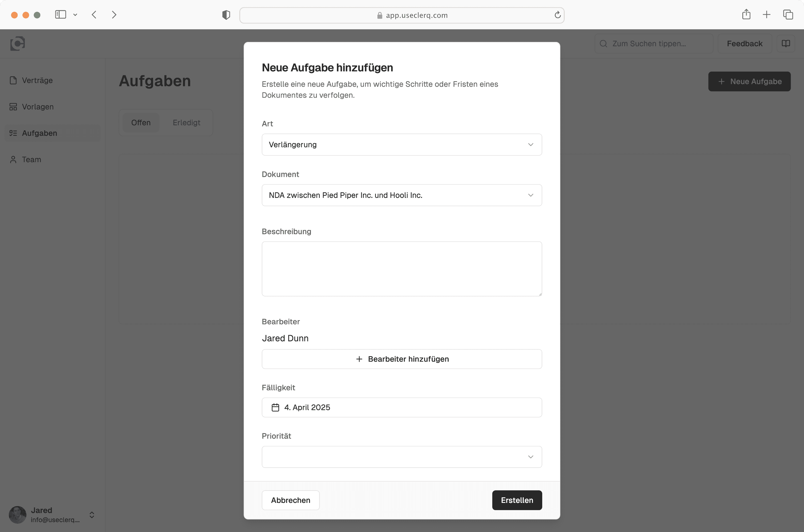The height and width of the screenshot is (532, 804).
Task: Click the browser reload icon
Action: tap(557, 15)
